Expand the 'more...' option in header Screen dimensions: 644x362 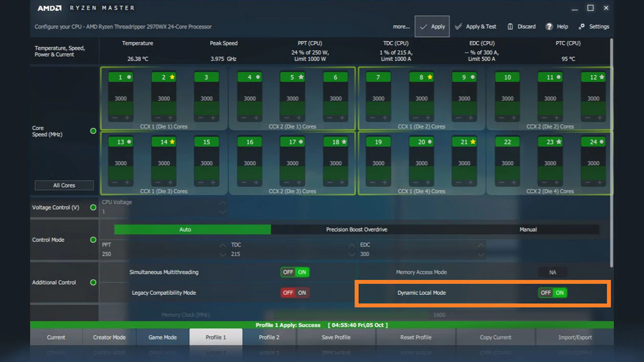click(x=401, y=27)
